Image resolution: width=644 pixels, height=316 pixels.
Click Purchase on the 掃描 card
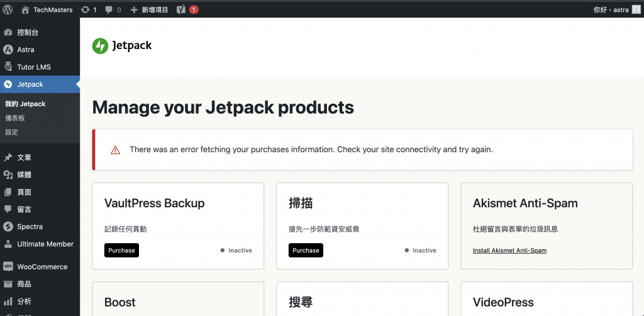coord(306,250)
